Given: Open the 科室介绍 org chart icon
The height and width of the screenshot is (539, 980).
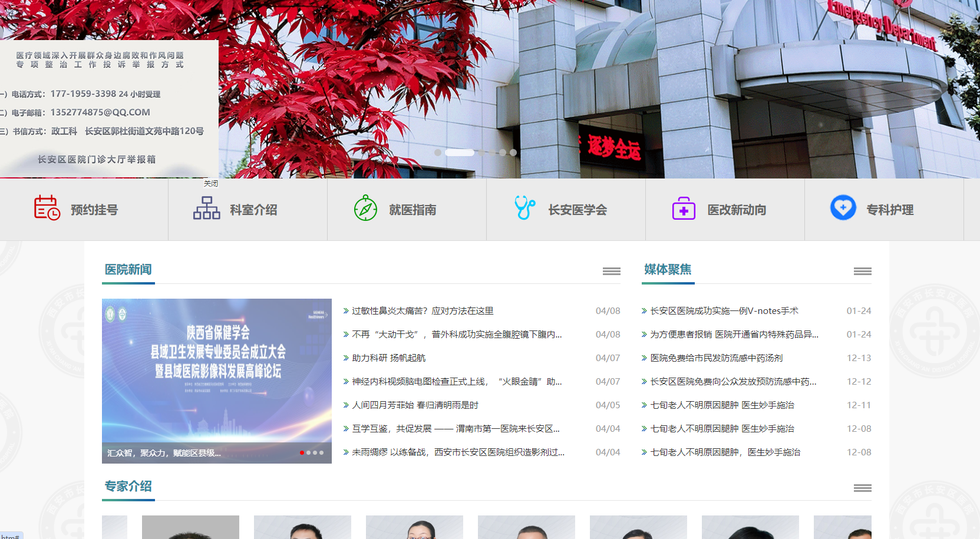Looking at the screenshot, I should coord(206,208).
